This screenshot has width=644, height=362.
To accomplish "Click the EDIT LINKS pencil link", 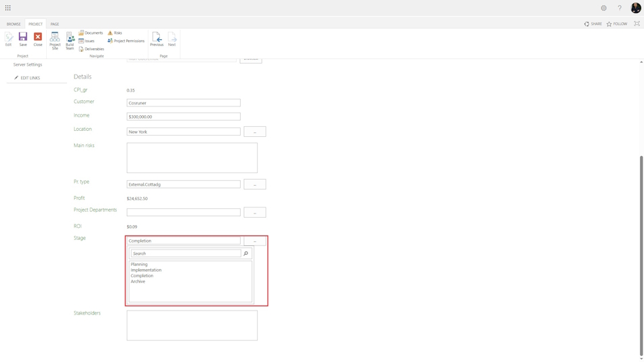I will coord(27,78).
